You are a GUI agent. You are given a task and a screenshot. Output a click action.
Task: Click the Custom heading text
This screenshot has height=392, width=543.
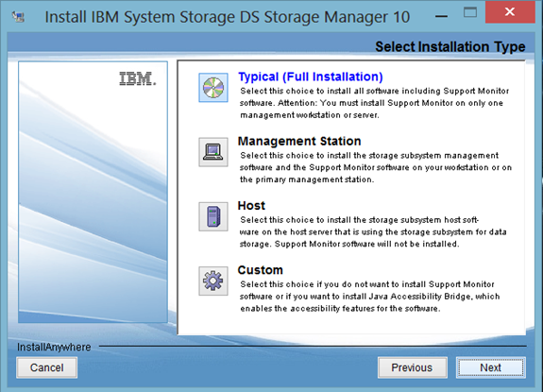pos(260,270)
